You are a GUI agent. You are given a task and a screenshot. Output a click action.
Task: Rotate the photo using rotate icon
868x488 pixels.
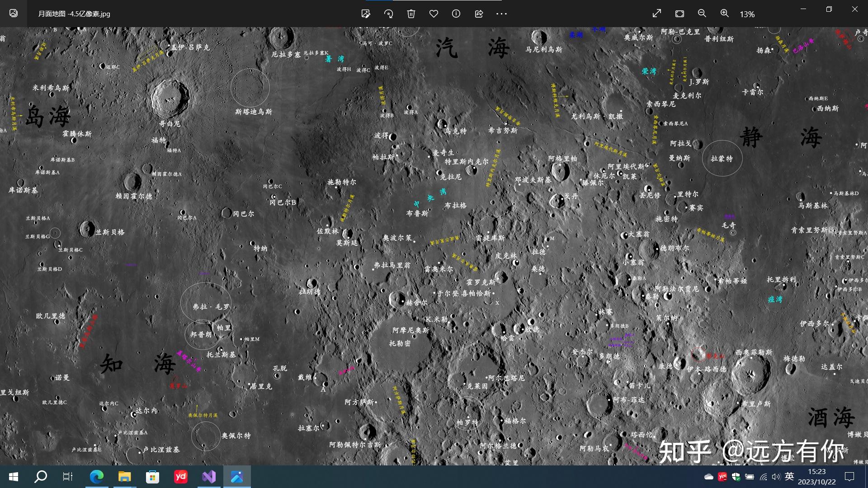click(388, 14)
